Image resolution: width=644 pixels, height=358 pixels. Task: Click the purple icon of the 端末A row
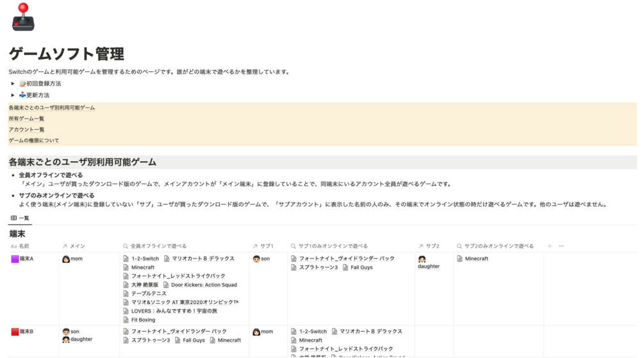click(x=15, y=259)
